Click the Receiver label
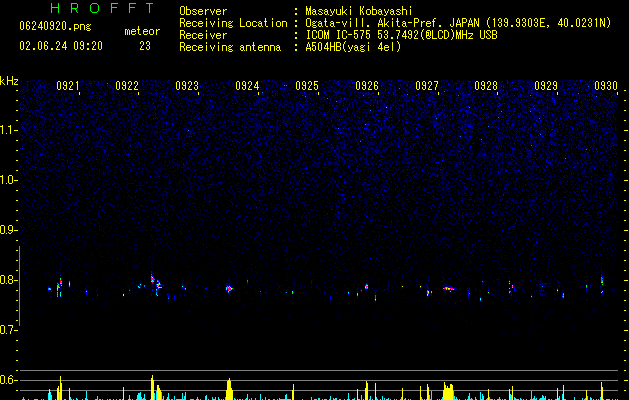 [x=203, y=35]
